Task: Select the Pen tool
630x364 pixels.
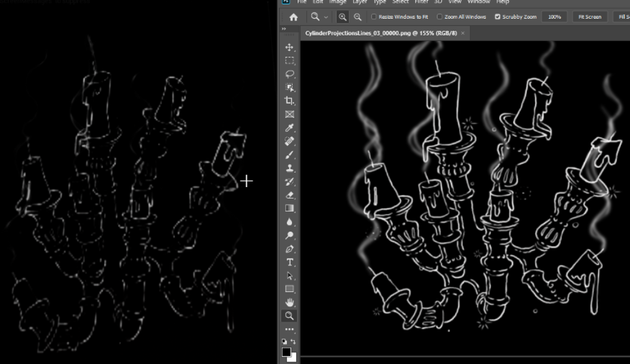Action: [290, 248]
